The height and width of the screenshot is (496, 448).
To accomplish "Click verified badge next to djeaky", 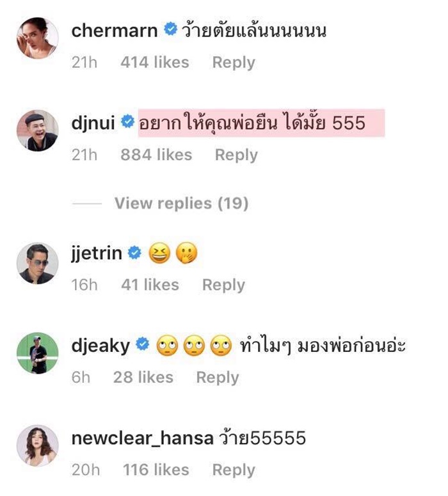I will click(x=142, y=344).
